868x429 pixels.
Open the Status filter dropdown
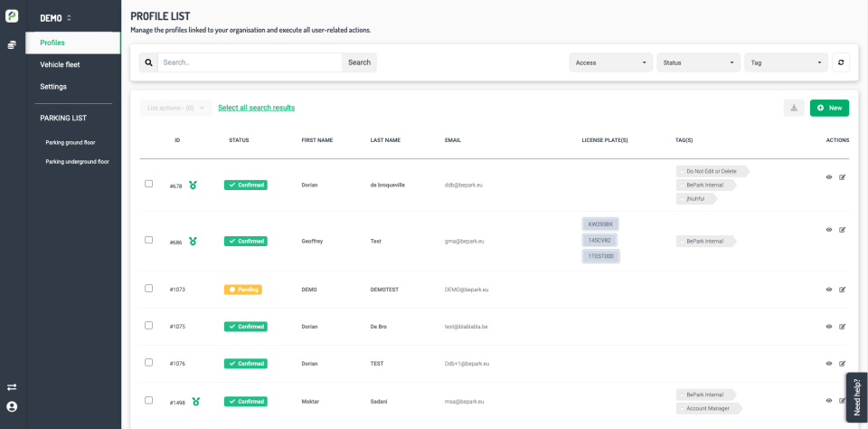[x=699, y=62]
